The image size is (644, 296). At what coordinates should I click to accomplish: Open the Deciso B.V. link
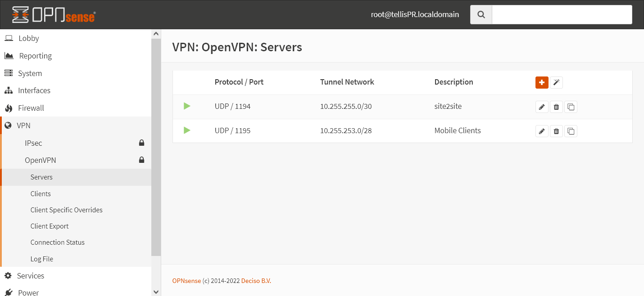coord(256,280)
